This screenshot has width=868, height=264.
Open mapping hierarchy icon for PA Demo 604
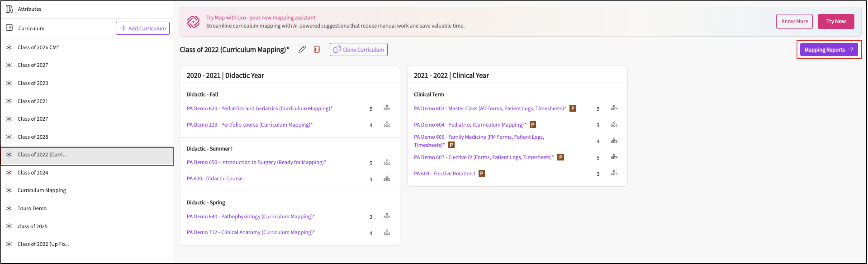tap(614, 125)
